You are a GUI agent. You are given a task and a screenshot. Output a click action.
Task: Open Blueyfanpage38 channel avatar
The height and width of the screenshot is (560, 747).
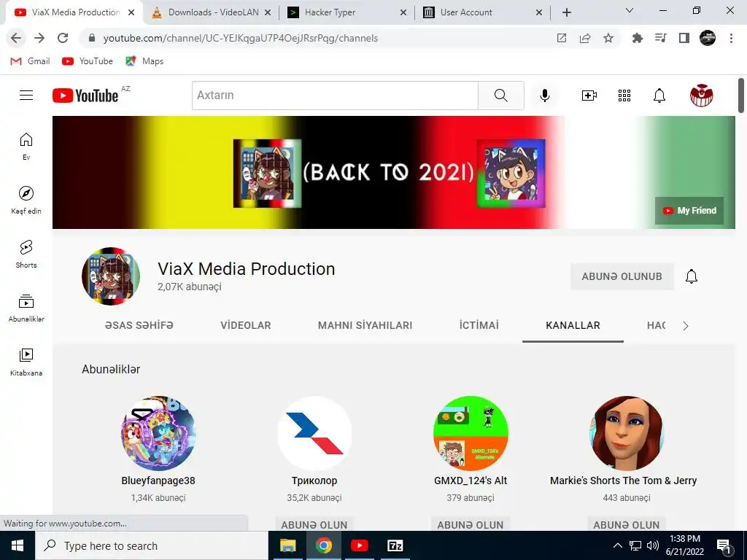click(158, 433)
